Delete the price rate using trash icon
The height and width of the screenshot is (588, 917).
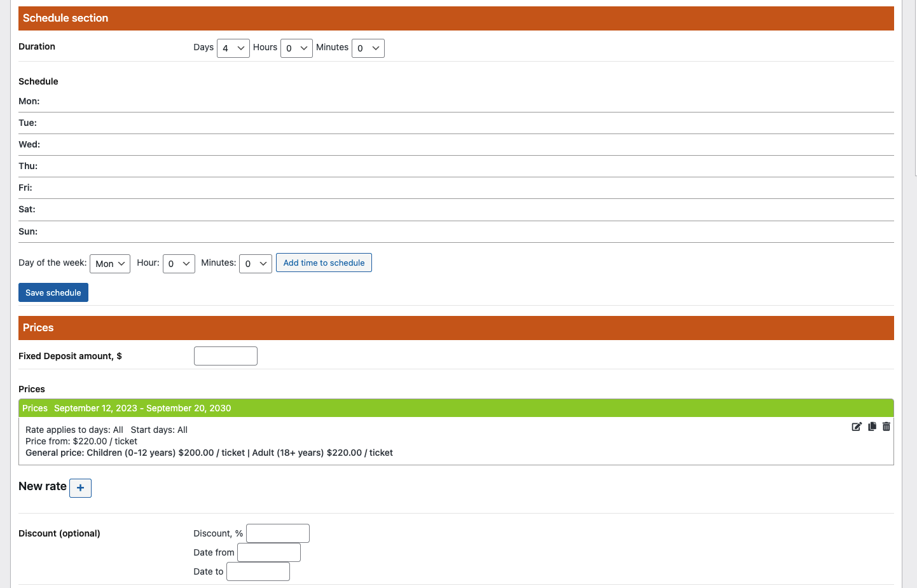point(886,427)
